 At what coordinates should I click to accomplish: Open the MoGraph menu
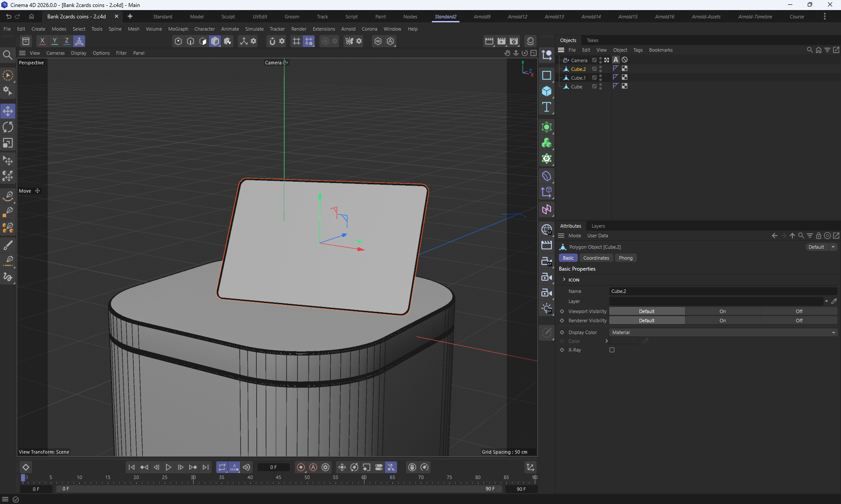click(178, 29)
